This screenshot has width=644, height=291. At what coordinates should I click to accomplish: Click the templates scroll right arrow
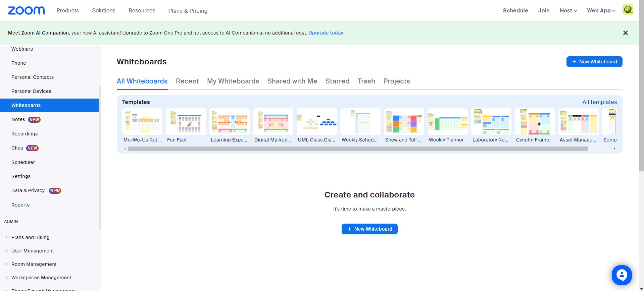[x=614, y=149]
